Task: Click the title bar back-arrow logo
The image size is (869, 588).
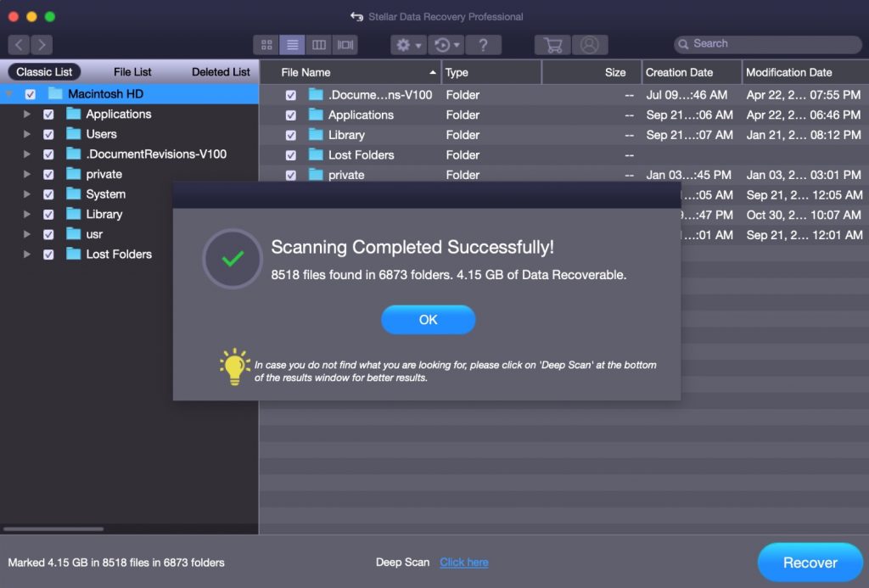Action: coord(357,17)
